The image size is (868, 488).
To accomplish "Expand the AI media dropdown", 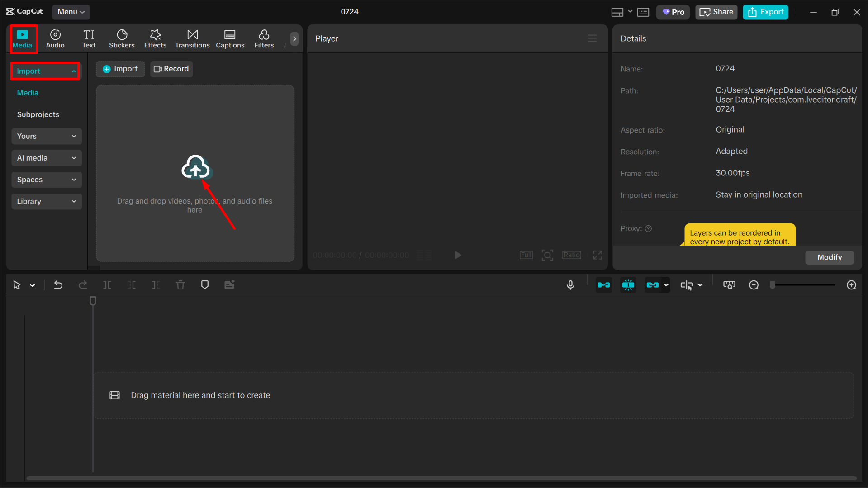I will [47, 158].
